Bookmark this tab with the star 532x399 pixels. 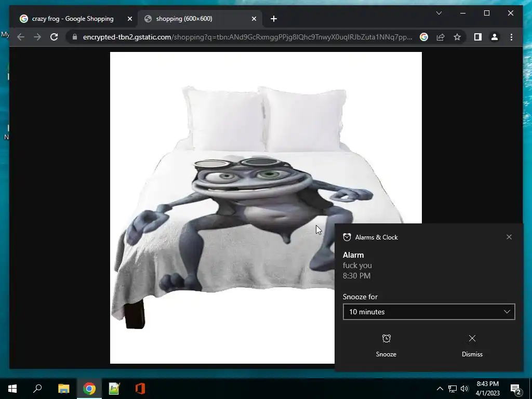pos(457,37)
